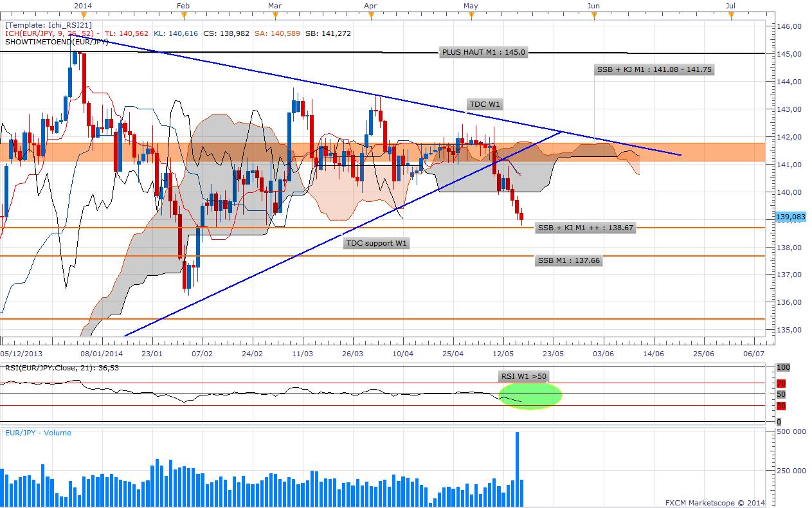
Task: Select the 24/02 date label
Action: click(253, 353)
